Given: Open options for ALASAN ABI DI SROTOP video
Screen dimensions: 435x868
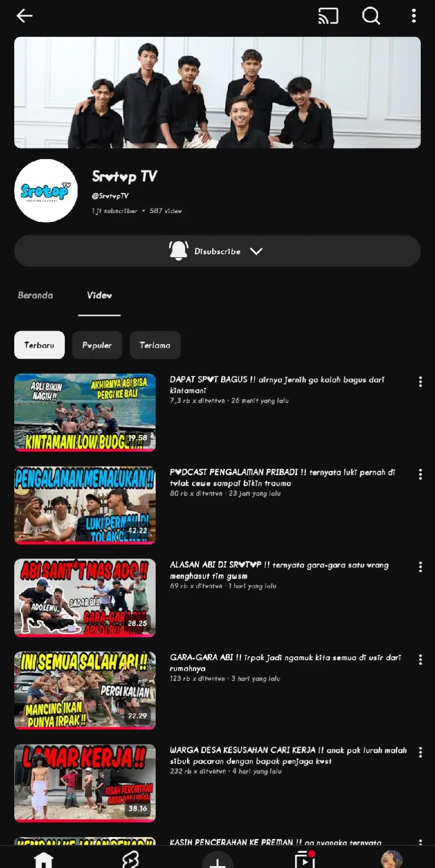Looking at the screenshot, I should click(420, 567).
